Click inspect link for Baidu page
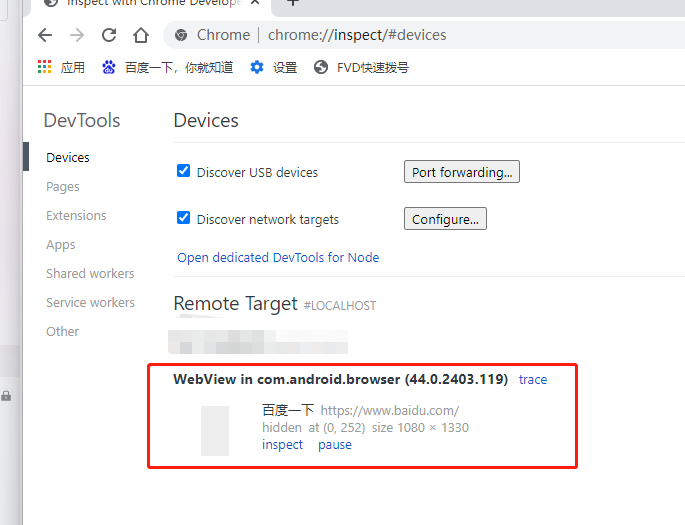 point(282,445)
